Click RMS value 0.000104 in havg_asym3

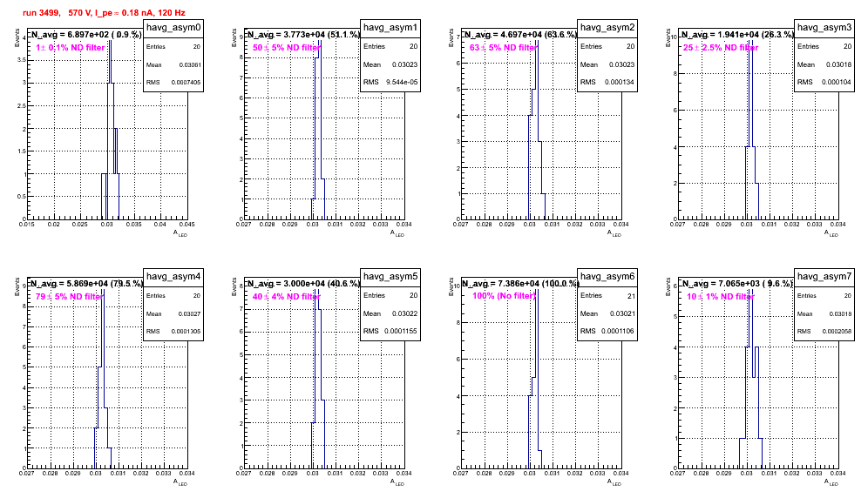point(837,83)
